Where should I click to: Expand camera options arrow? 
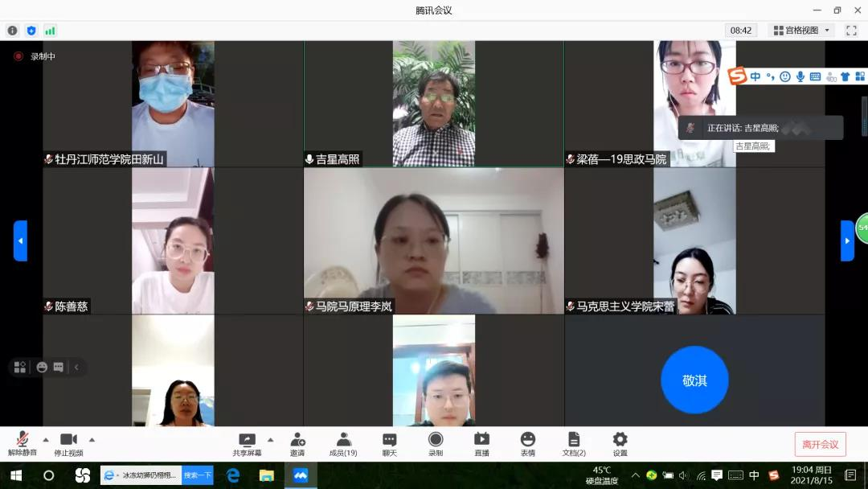(x=92, y=440)
